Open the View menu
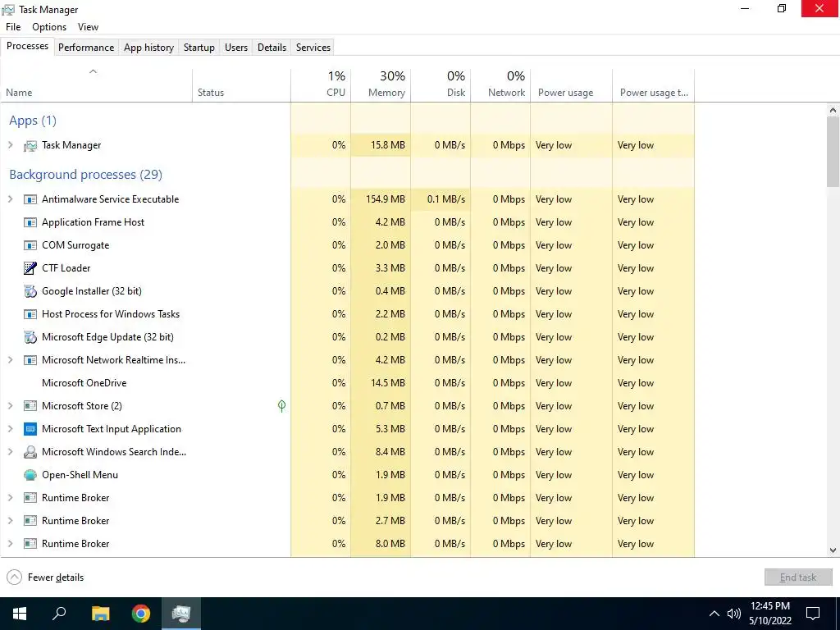840x630 pixels. (88, 27)
